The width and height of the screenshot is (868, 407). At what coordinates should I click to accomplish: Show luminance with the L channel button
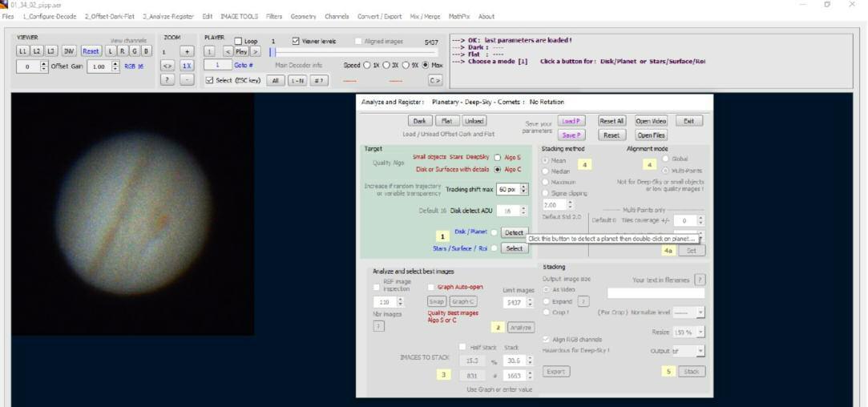pos(110,51)
